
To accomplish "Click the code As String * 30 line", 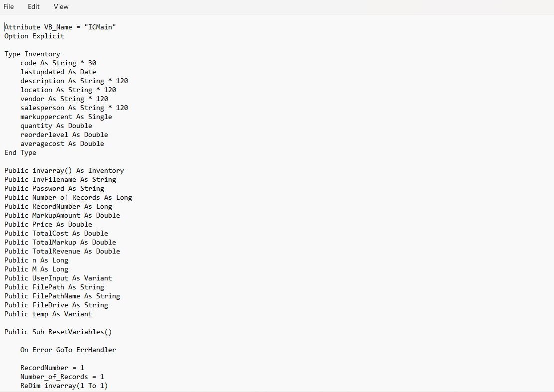I will (x=58, y=63).
